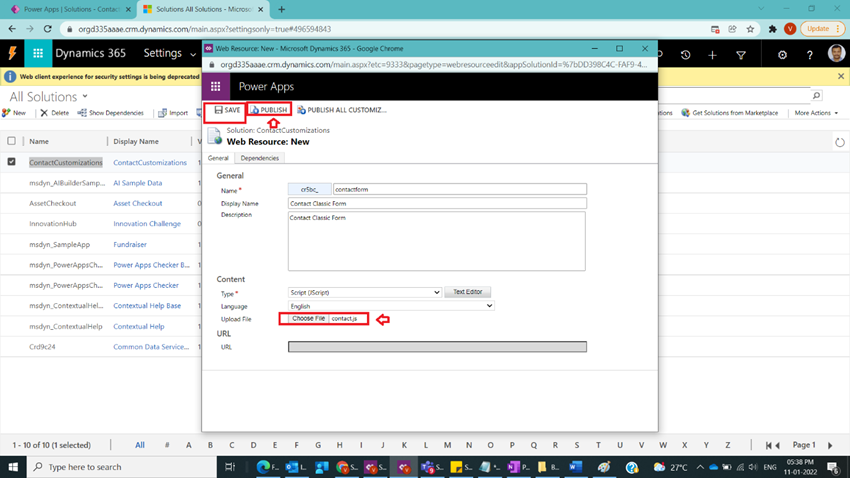Open Word from the taskbar
Image resolution: width=850 pixels, height=478 pixels.
(575, 467)
